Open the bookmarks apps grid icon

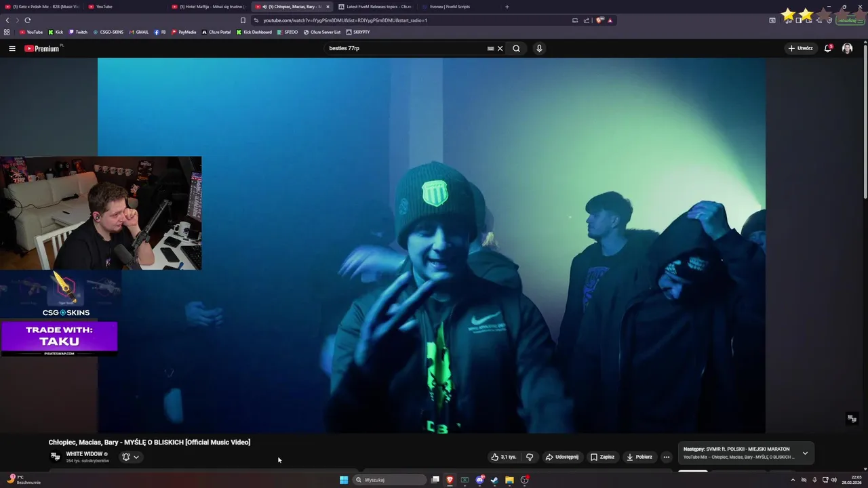tap(7, 32)
